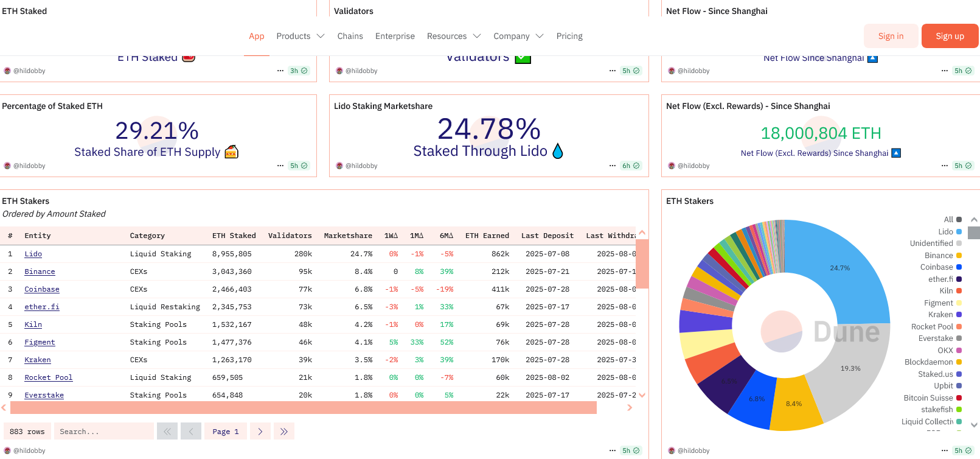Image resolution: width=980 pixels, height=459 pixels.
Task: Click the table search field
Action: tap(103, 431)
